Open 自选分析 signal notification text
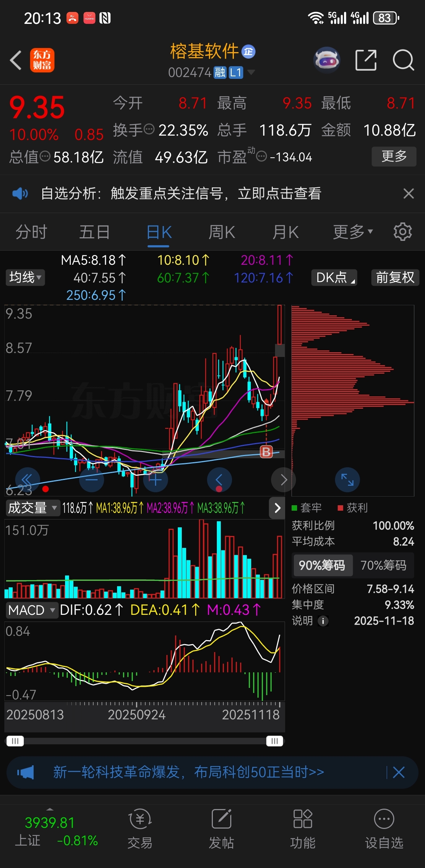425x868 pixels. pyautogui.click(x=181, y=193)
